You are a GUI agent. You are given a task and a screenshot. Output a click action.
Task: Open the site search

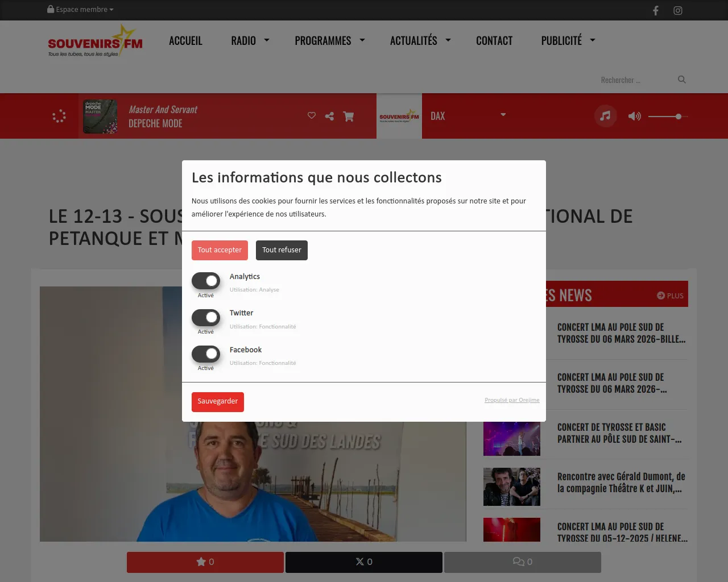point(681,80)
